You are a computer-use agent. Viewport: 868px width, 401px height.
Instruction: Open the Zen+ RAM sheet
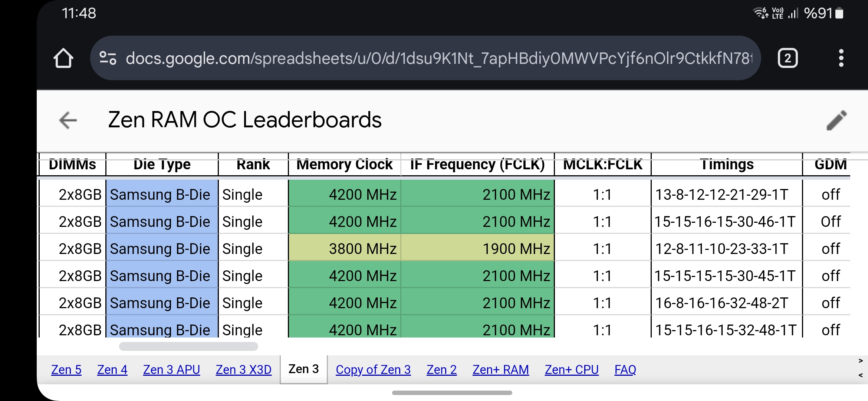[500, 370]
